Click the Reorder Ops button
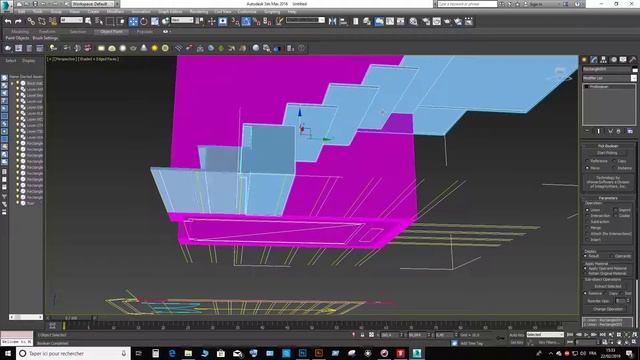The width and height of the screenshot is (640, 360). 598,301
